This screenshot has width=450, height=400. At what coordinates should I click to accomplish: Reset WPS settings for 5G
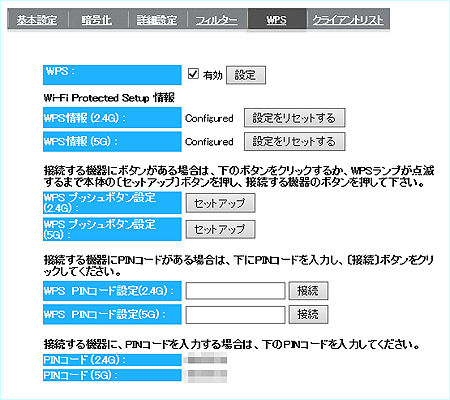point(294,141)
